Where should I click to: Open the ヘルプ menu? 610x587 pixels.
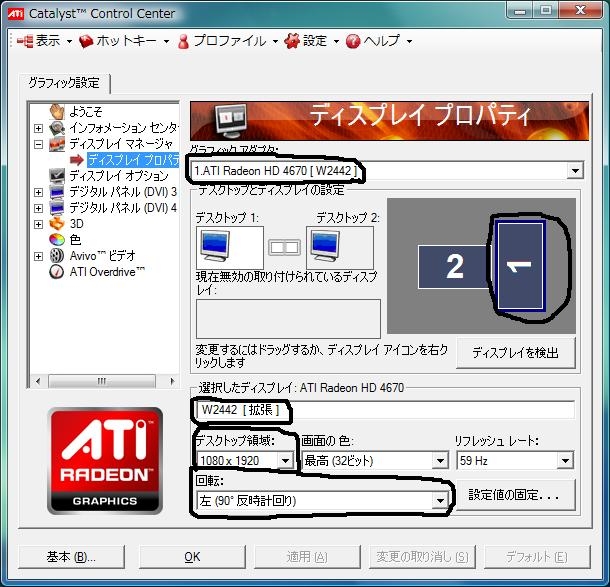[379, 41]
